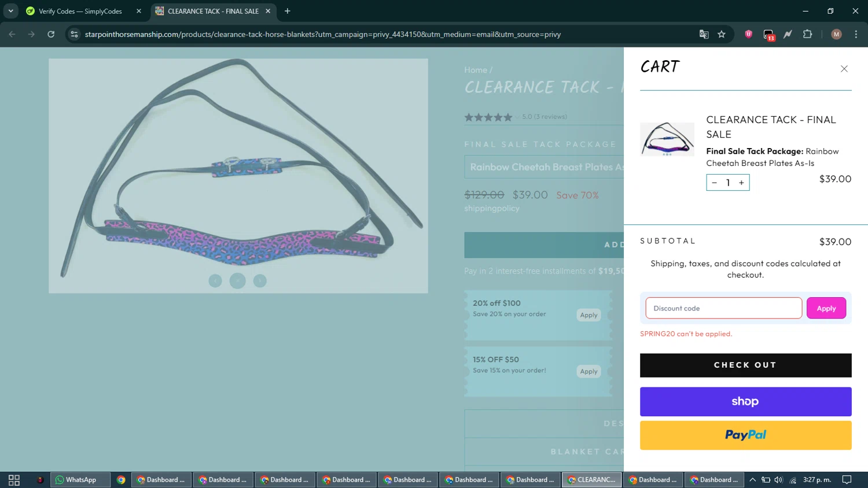This screenshot has width=868, height=488.
Task: Open the tab search dropdown arrow
Action: pos(10,11)
